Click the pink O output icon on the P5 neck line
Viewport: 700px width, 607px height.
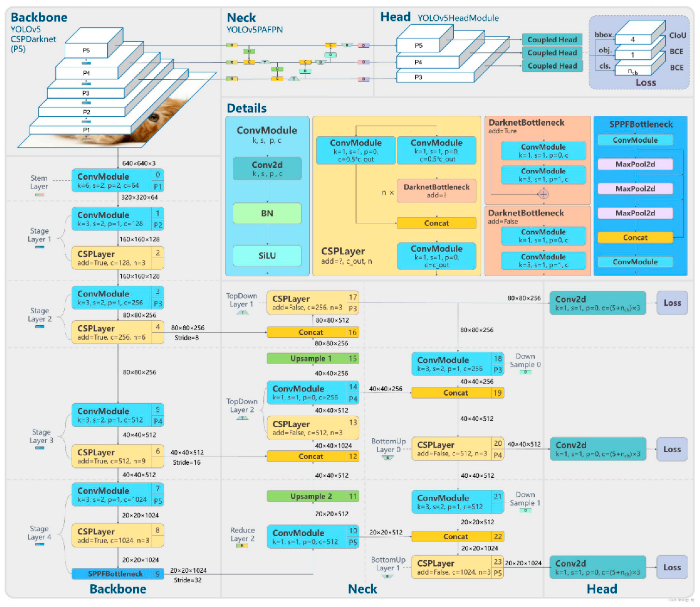363,45
